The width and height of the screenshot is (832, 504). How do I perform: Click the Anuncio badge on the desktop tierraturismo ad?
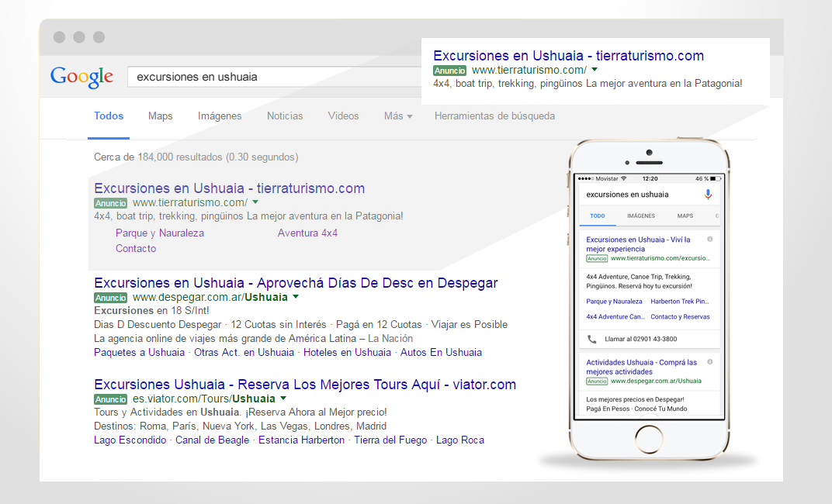(110, 203)
